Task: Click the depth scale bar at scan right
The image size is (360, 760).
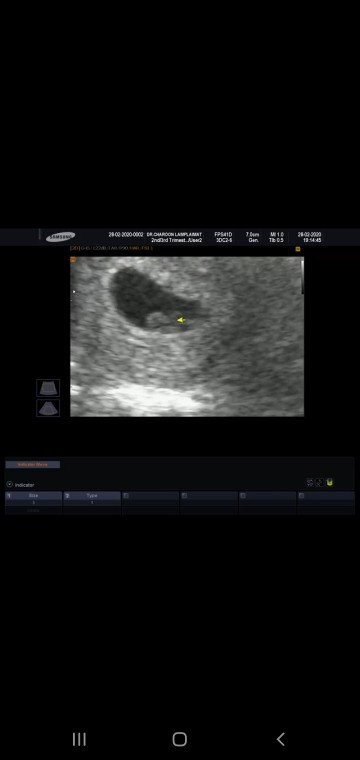Action: coord(302,276)
